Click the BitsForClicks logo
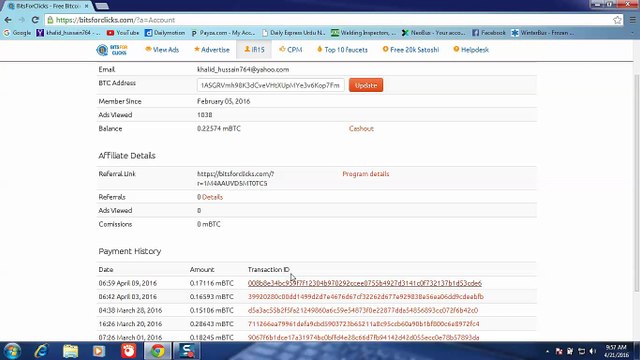The image size is (640, 360). click(112, 50)
